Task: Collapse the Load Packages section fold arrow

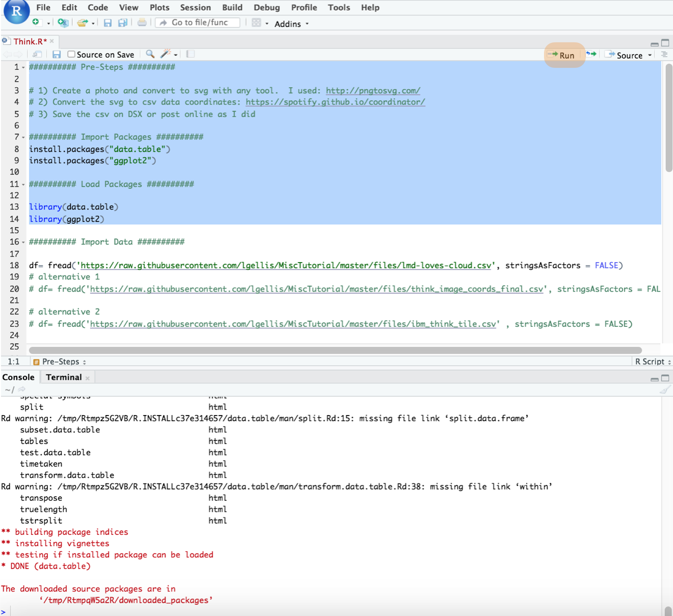Action: (x=23, y=185)
